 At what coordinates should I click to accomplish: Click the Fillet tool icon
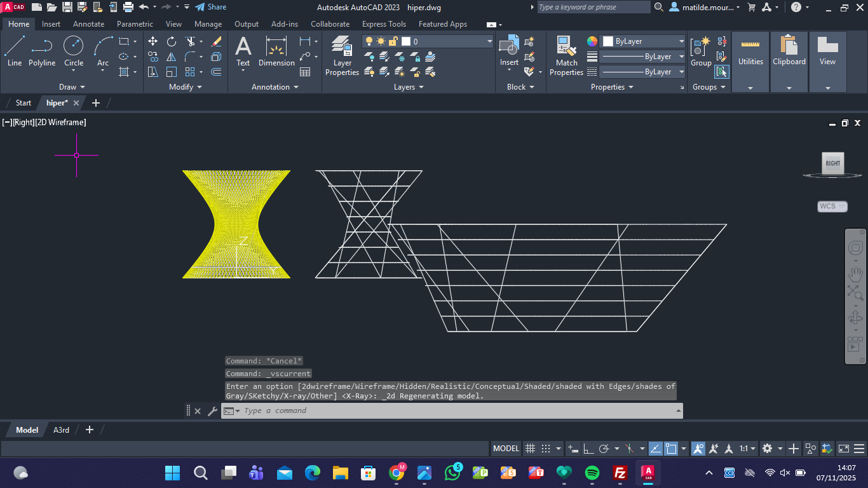[190, 57]
